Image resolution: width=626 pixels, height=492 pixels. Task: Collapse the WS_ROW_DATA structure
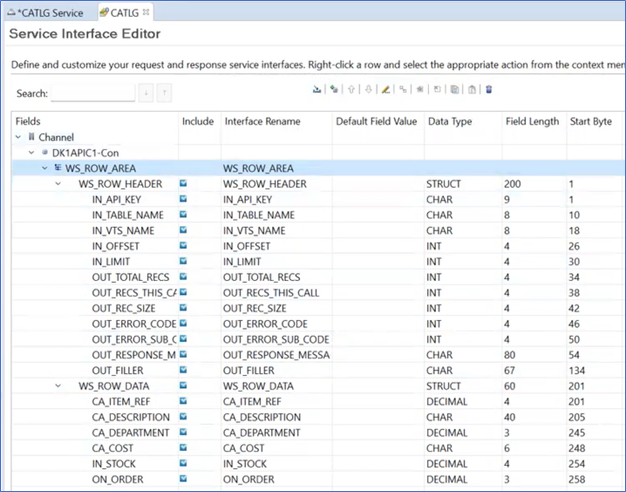pyautogui.click(x=58, y=386)
